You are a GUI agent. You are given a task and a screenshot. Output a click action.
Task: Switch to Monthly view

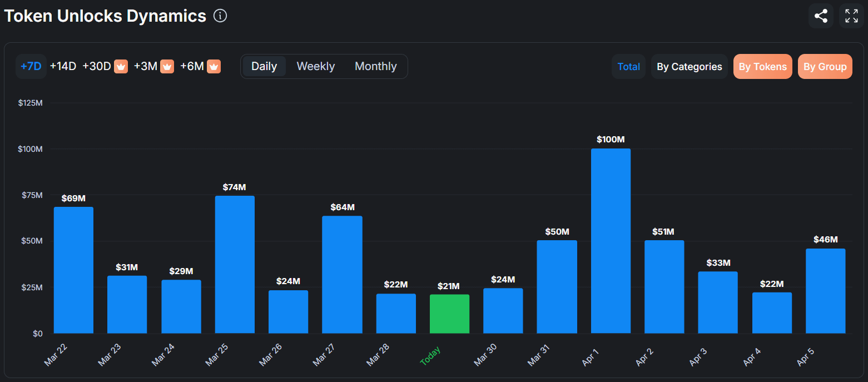[x=376, y=66]
